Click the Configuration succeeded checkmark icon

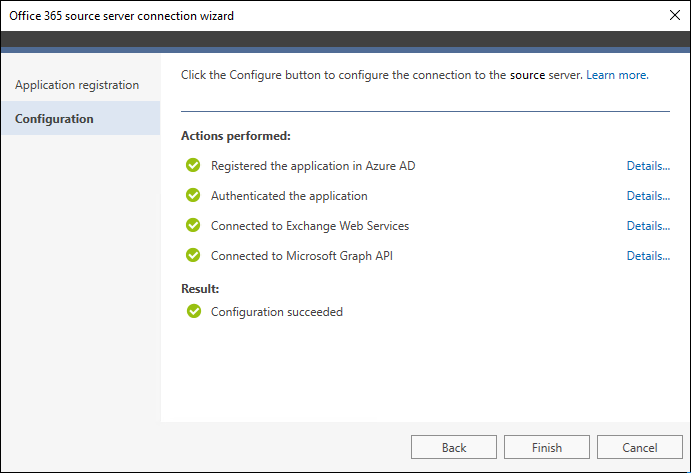(193, 311)
